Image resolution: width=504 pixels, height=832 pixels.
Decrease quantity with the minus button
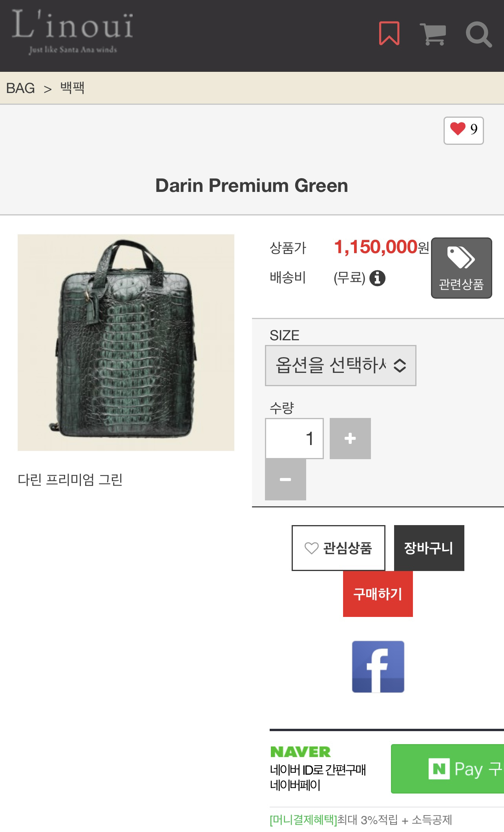pos(285,480)
